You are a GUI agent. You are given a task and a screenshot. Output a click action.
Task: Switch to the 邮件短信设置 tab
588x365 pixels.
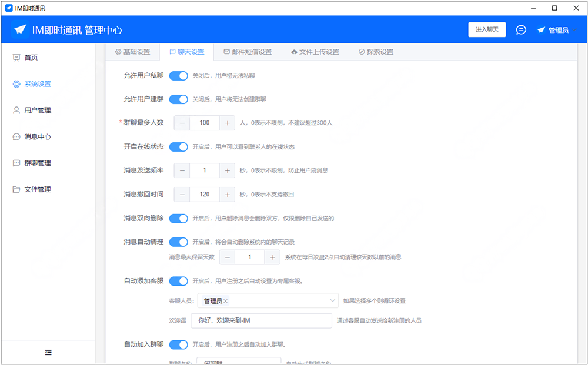[x=248, y=52]
